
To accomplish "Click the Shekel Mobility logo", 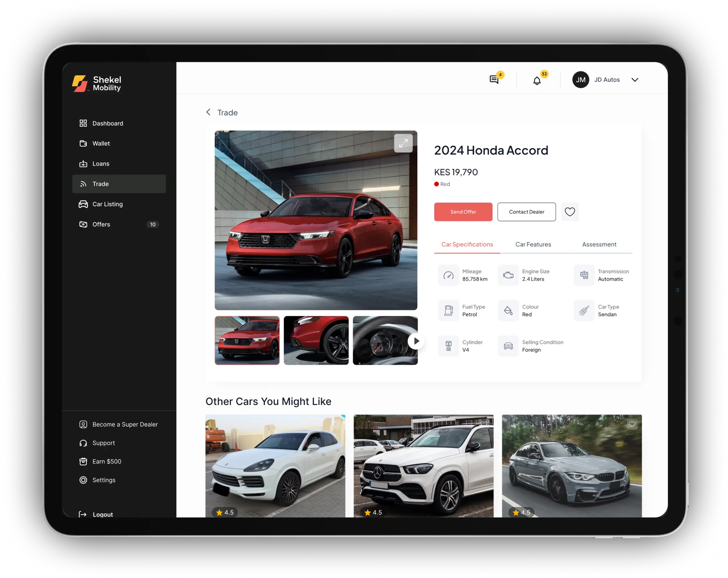I will click(97, 84).
